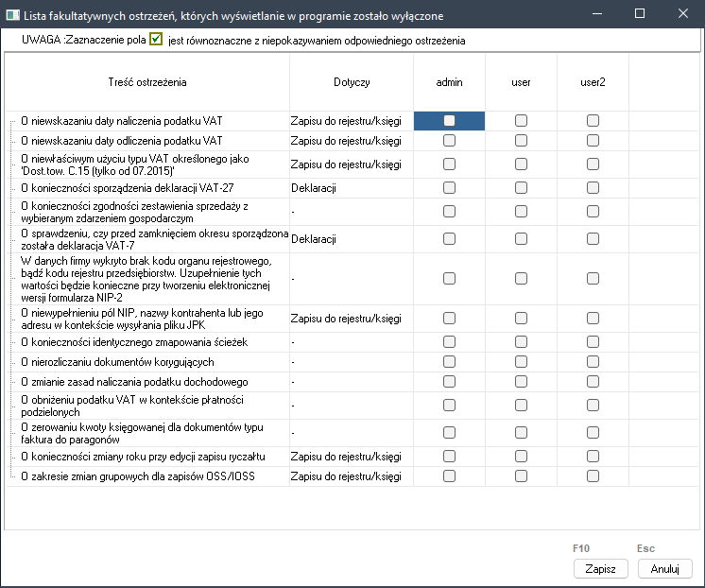Close the warnings list window
This screenshot has height=588, width=705.
[x=683, y=13]
